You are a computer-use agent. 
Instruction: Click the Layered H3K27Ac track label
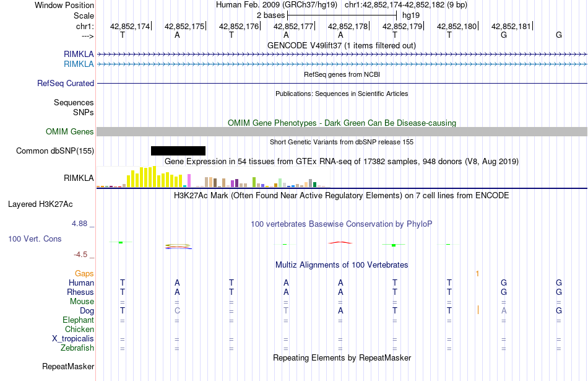tap(40, 204)
